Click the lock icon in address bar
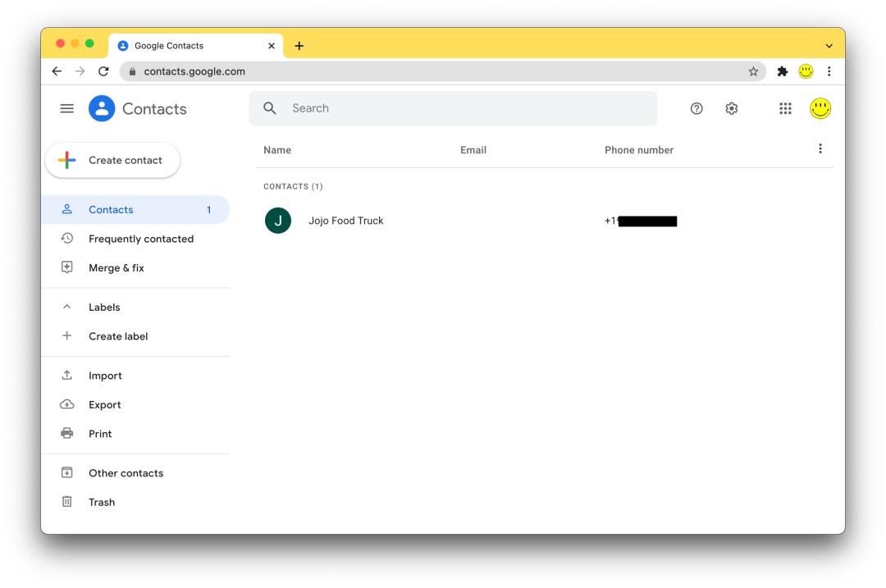The width and height of the screenshot is (886, 588). 132,71
